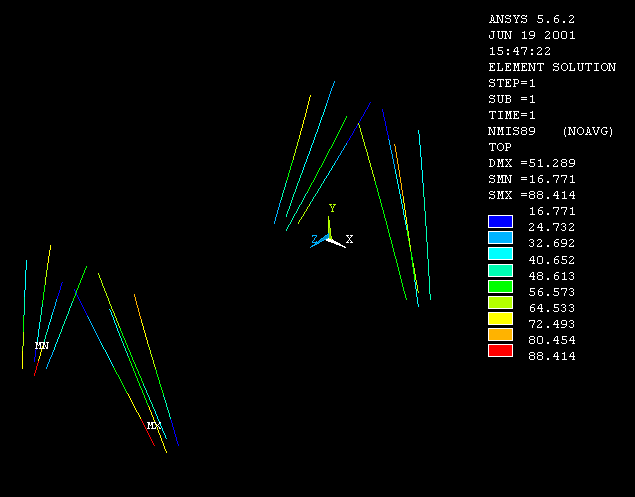This screenshot has height=497, width=635.
Task: Click the 56.573 legend value
Action: tap(551, 292)
